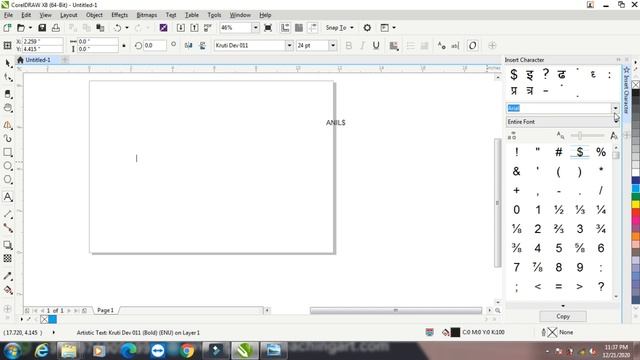Screen dimensions: 640x360
Task: Open the File menu
Action: 9,15
